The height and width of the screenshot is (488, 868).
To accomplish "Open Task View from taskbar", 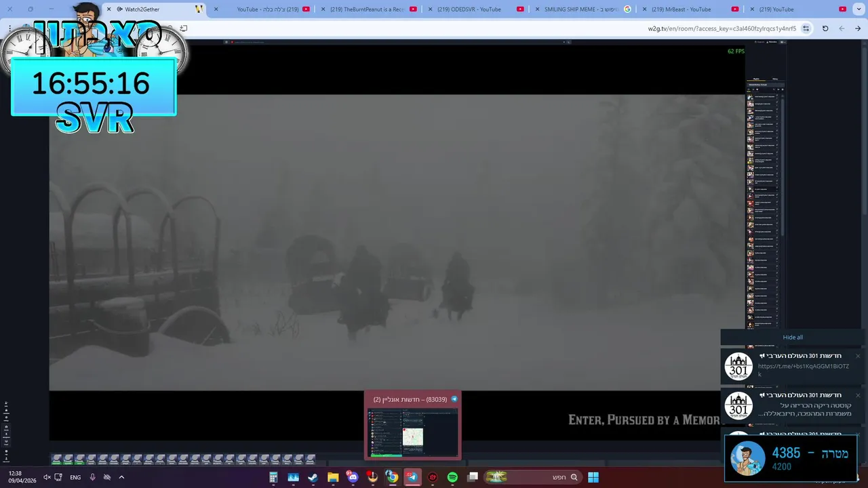I will [473, 477].
